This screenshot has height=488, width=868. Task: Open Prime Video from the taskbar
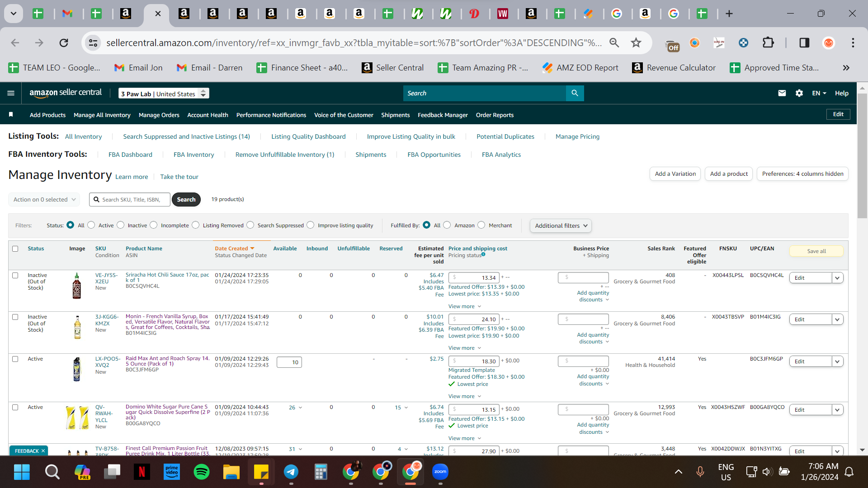(172, 472)
